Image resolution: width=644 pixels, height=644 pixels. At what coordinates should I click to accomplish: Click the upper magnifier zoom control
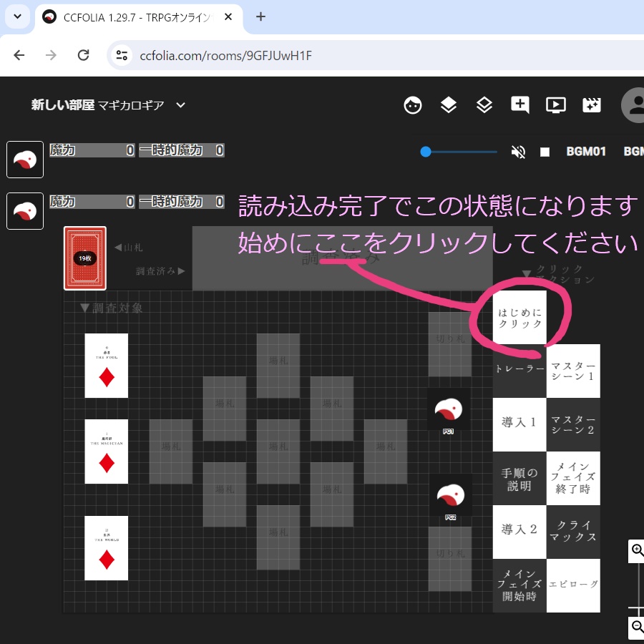point(636,550)
